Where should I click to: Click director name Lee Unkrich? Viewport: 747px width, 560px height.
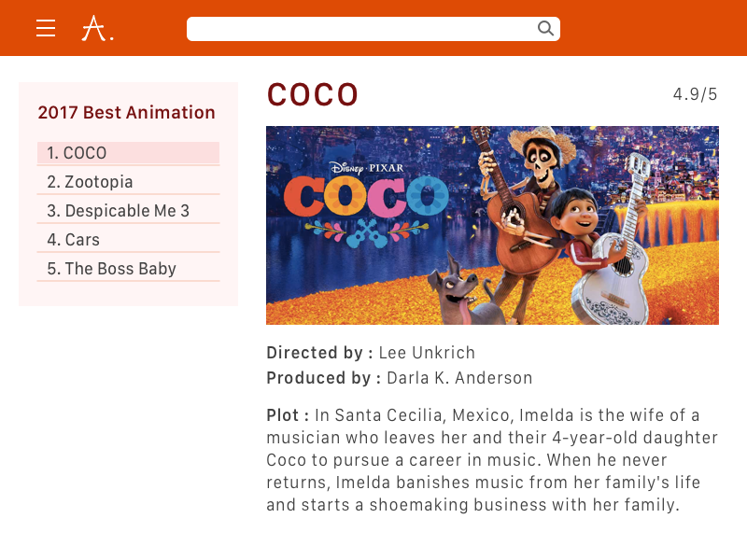pyautogui.click(x=427, y=353)
